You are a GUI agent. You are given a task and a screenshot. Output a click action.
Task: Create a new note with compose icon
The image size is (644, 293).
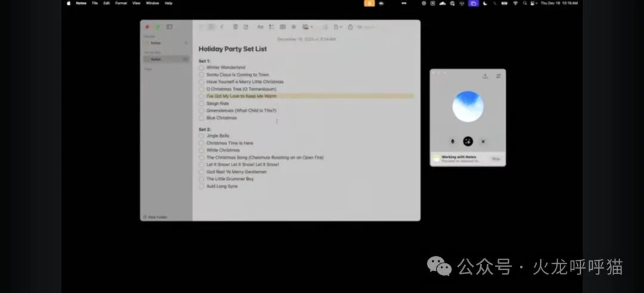pos(246,27)
